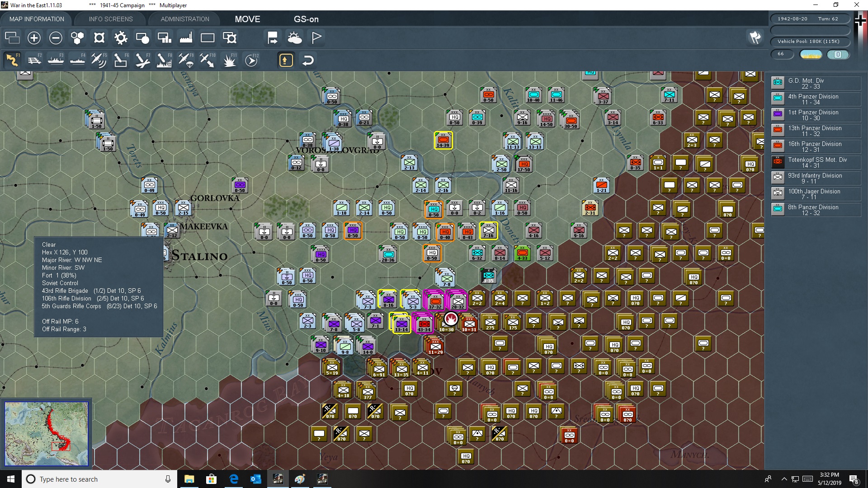The image size is (868, 488).
Task: Click the end turn flag-arrow icon
Action: tap(273, 38)
